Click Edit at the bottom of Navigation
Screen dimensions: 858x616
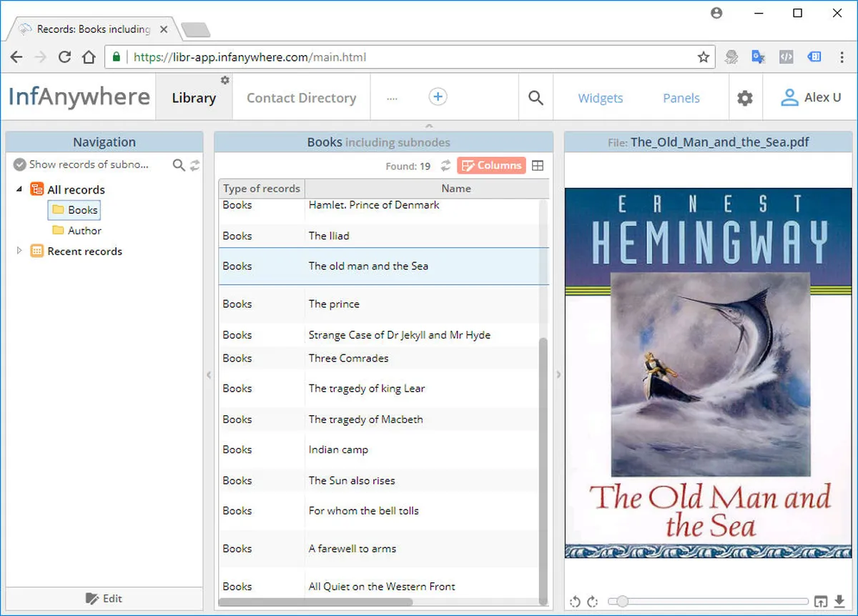[104, 598]
